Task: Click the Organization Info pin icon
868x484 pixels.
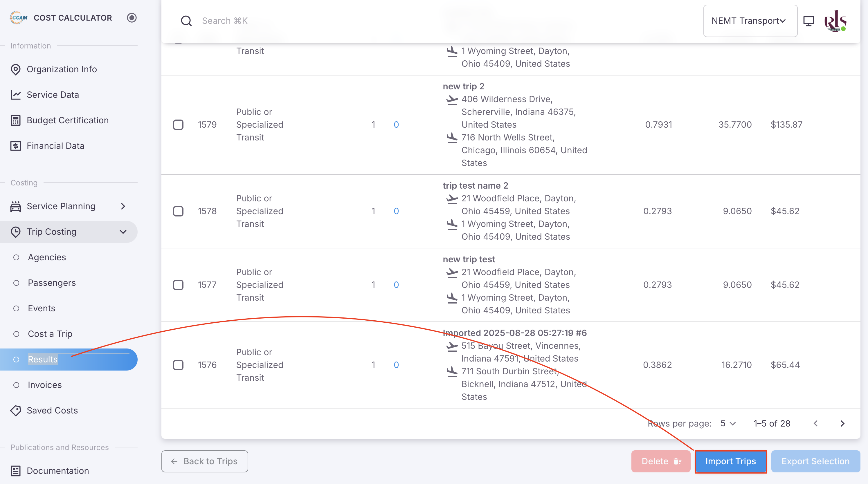Action: click(15, 69)
